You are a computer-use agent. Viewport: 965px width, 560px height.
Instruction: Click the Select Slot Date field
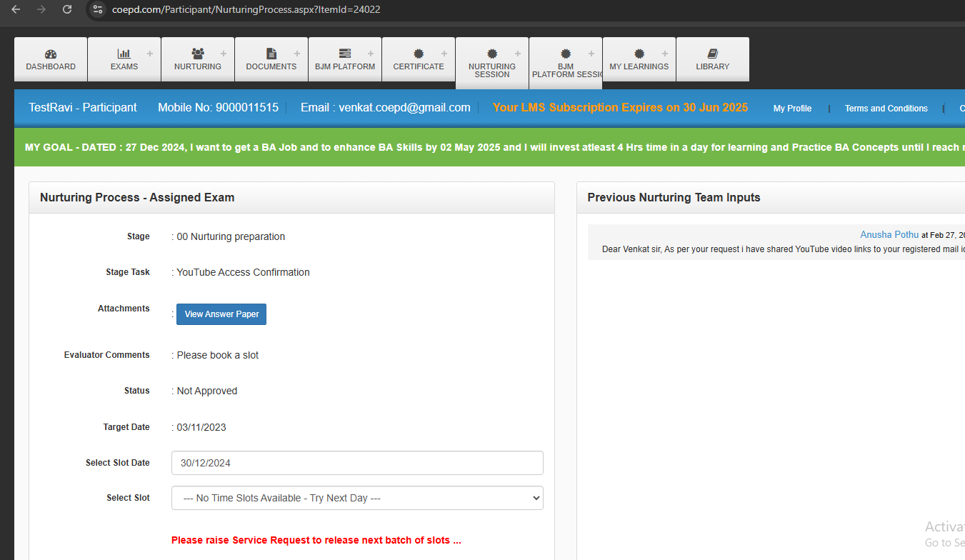pos(357,463)
